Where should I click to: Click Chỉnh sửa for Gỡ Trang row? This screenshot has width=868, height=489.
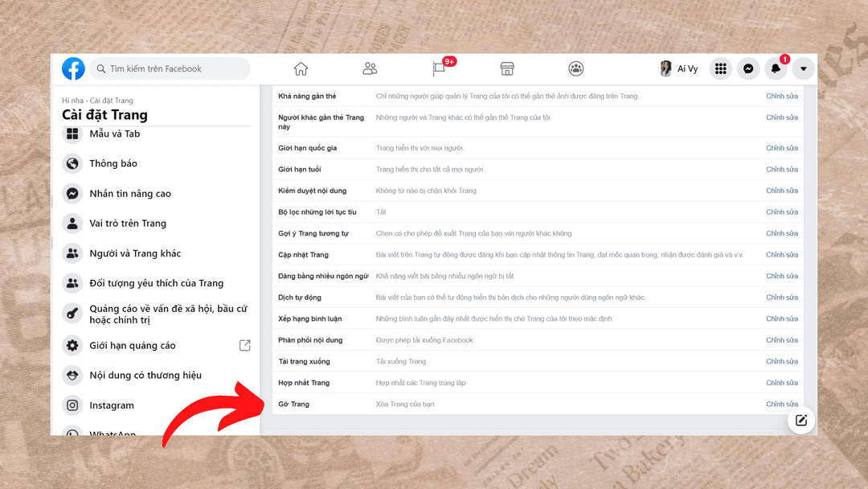781,405
